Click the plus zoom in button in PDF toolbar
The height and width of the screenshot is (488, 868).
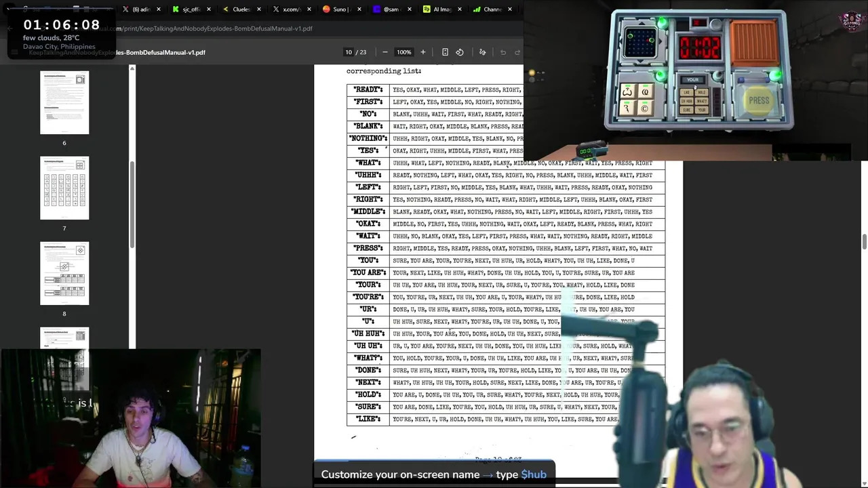click(x=422, y=52)
